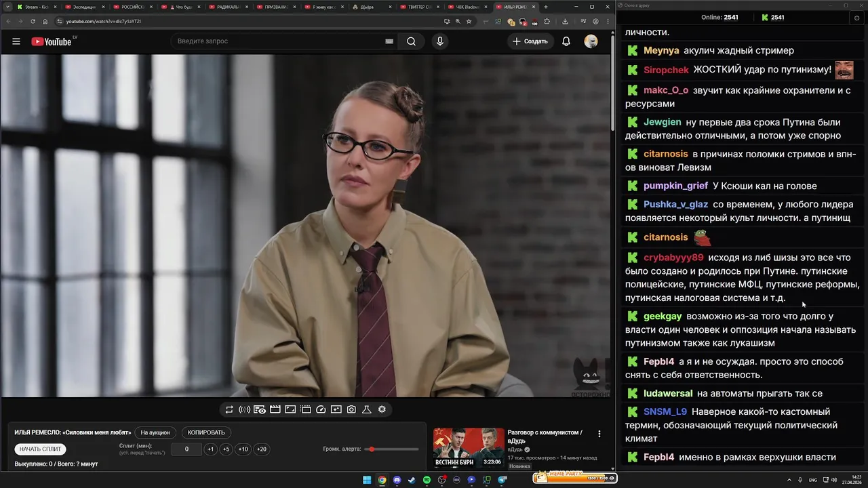The width and height of the screenshot is (868, 488).
Task: Open settings gear in the chat window
Action: [x=857, y=18]
